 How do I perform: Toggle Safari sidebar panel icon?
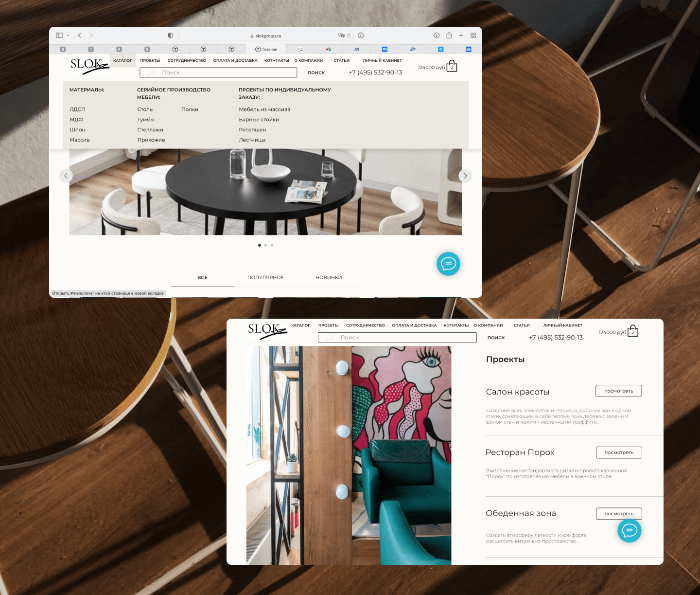pyautogui.click(x=59, y=36)
